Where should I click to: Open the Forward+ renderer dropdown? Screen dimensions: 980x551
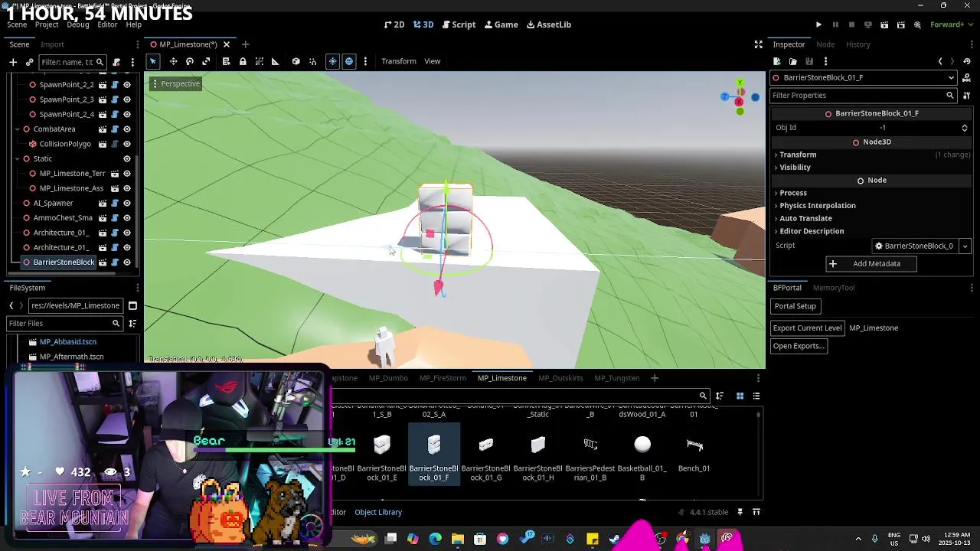coord(951,24)
